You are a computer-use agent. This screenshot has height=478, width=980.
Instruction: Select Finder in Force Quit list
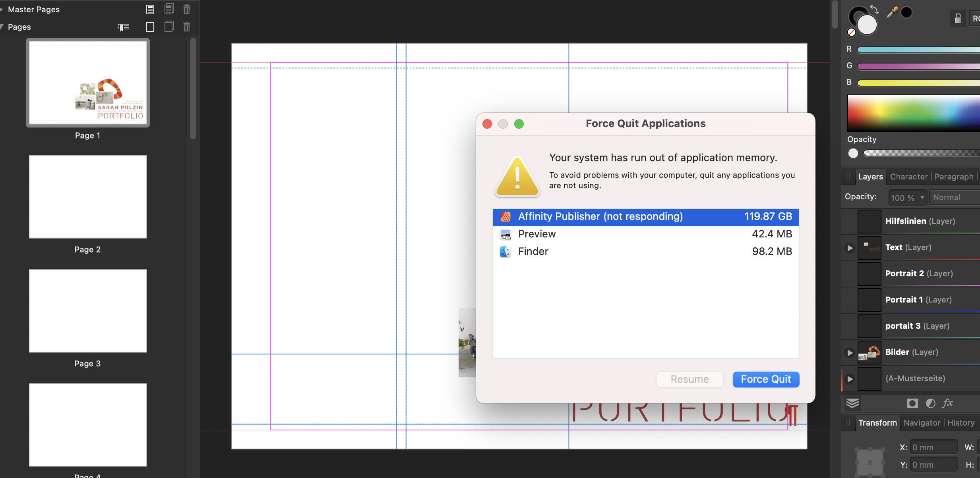[645, 252]
